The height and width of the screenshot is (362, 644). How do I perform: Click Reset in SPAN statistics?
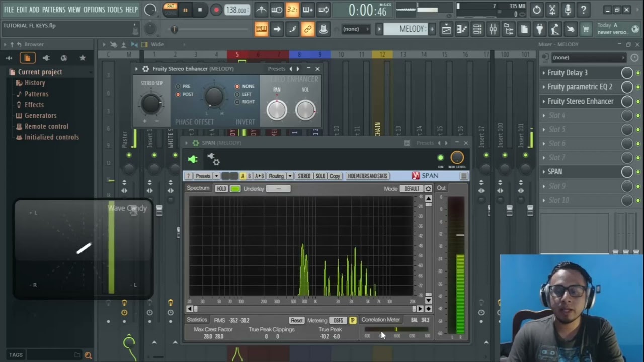[297, 320]
